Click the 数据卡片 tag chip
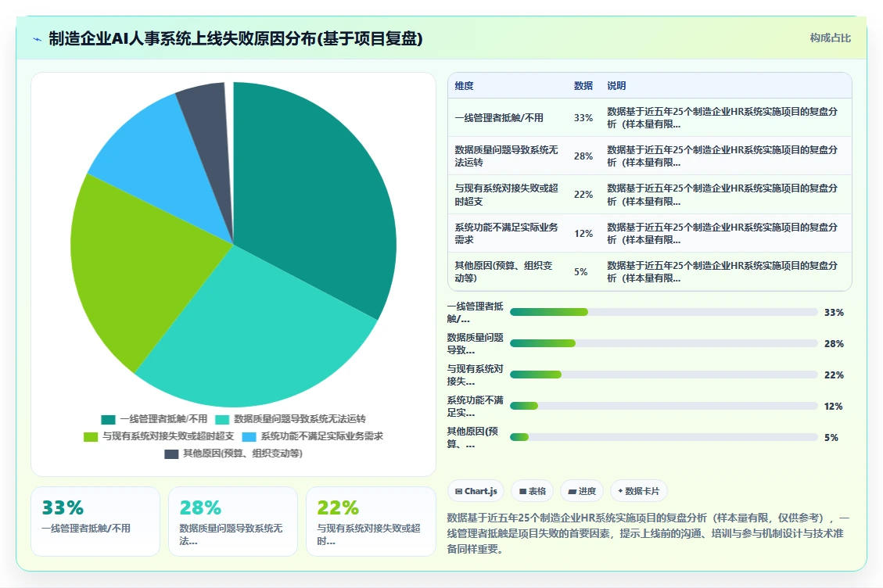883x588 pixels. click(x=639, y=491)
